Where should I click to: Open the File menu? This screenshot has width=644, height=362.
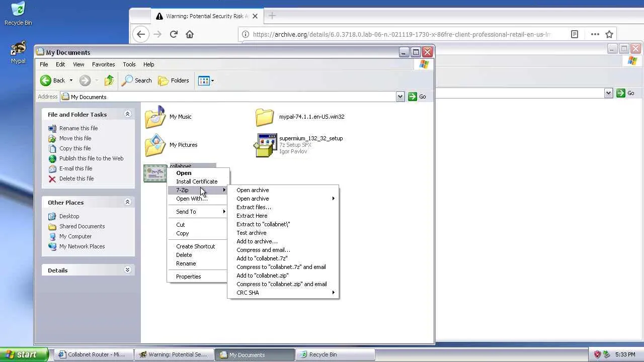pyautogui.click(x=44, y=64)
